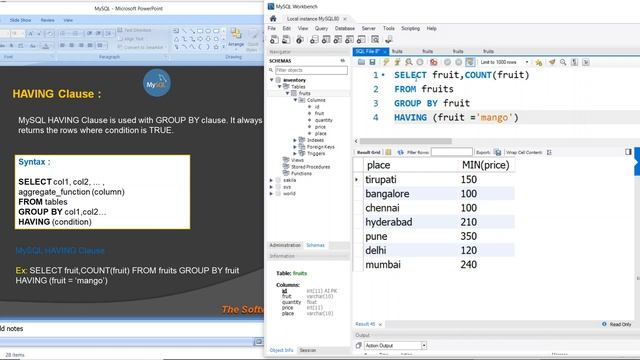Collapse the Columns node
Screen dimensions: 640x360
pos(296,100)
